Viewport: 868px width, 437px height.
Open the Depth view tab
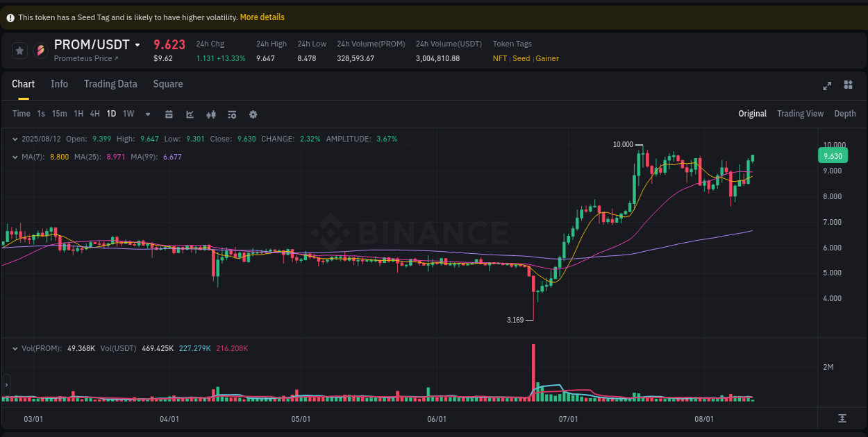[845, 114]
